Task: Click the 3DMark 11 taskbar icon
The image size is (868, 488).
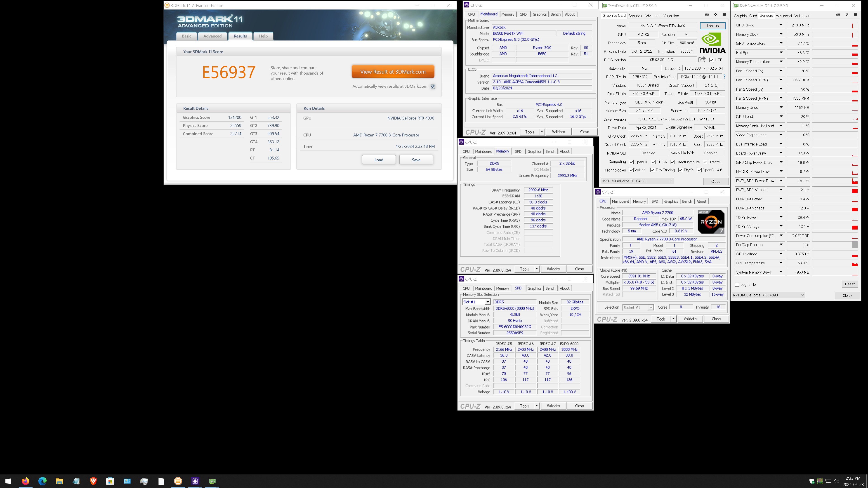Action: pyautogui.click(x=178, y=481)
